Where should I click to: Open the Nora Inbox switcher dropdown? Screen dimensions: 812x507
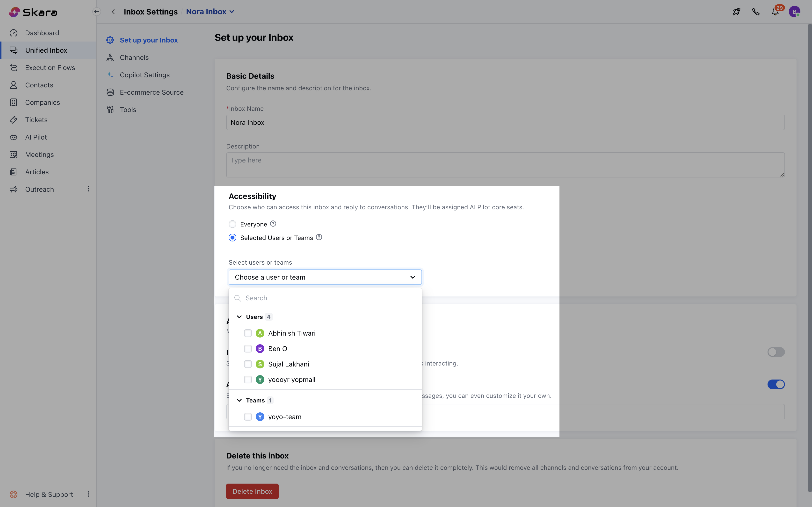[210, 12]
